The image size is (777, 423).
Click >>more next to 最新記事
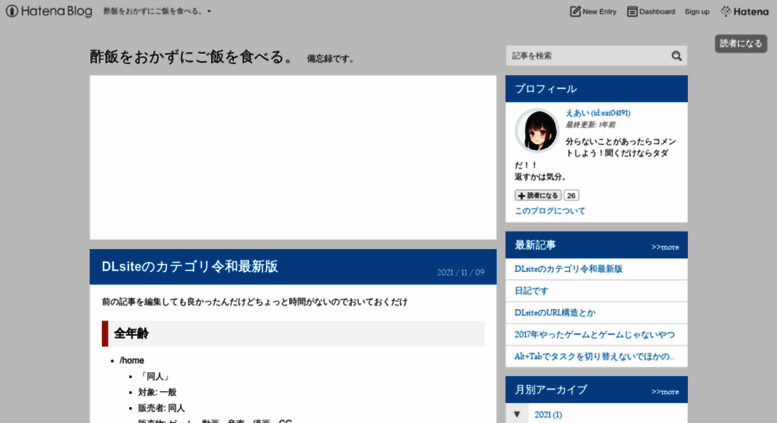[665, 247]
